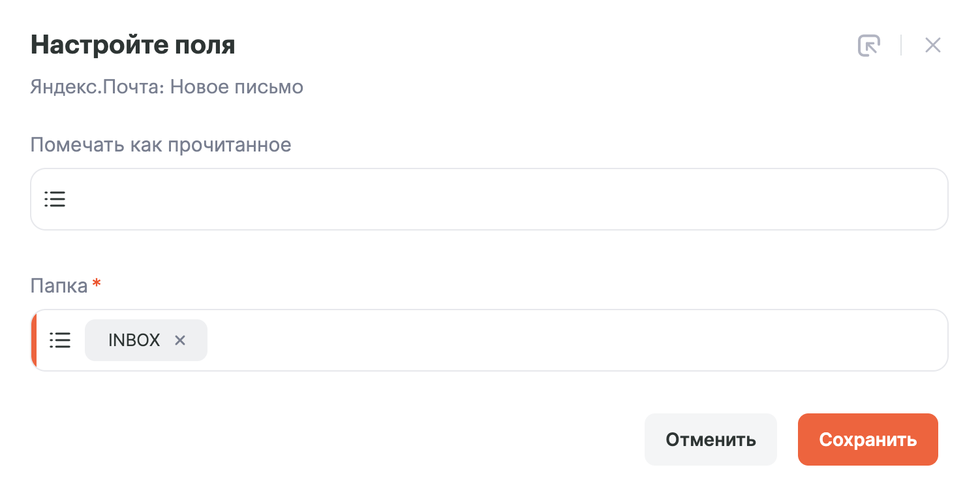The height and width of the screenshot is (495, 980).
Task: Click the Помечать как прочитанное label
Action: [161, 144]
